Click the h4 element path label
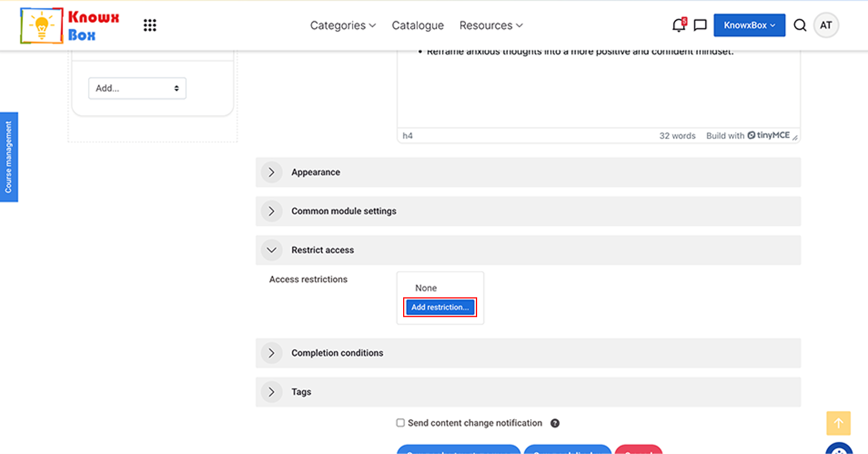Image resolution: width=868 pixels, height=454 pixels. (x=408, y=136)
